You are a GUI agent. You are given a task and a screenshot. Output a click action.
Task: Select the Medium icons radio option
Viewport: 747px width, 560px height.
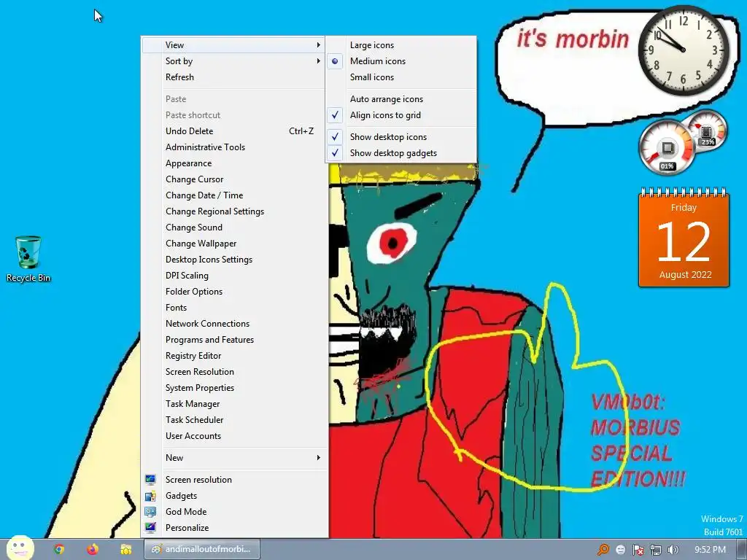(x=400, y=61)
